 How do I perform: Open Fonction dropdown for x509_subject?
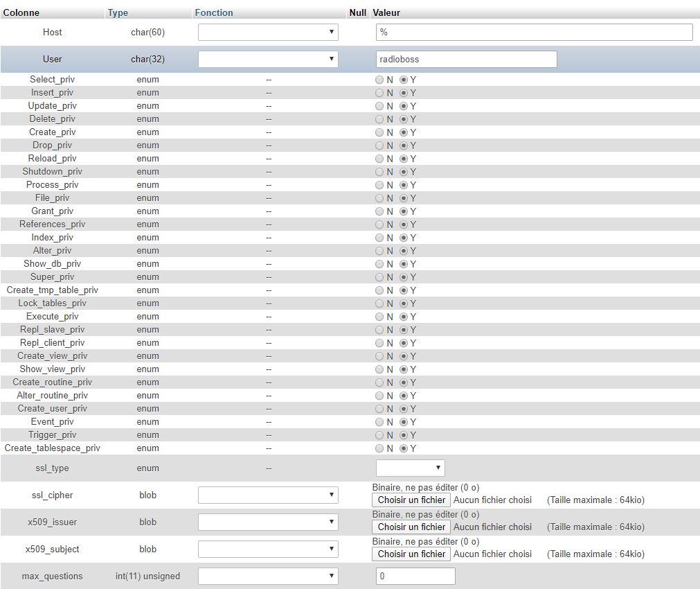click(268, 549)
